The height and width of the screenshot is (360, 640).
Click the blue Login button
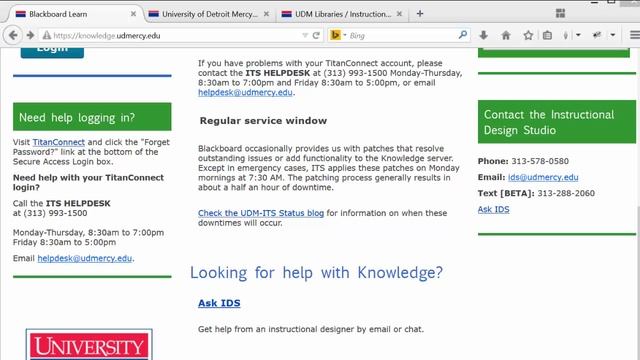click(x=52, y=52)
